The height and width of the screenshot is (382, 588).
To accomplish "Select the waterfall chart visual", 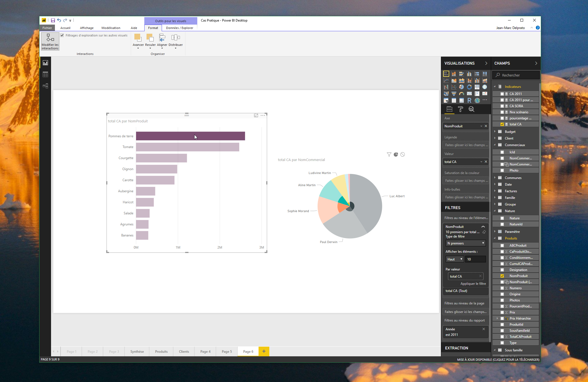I will 446,87.
